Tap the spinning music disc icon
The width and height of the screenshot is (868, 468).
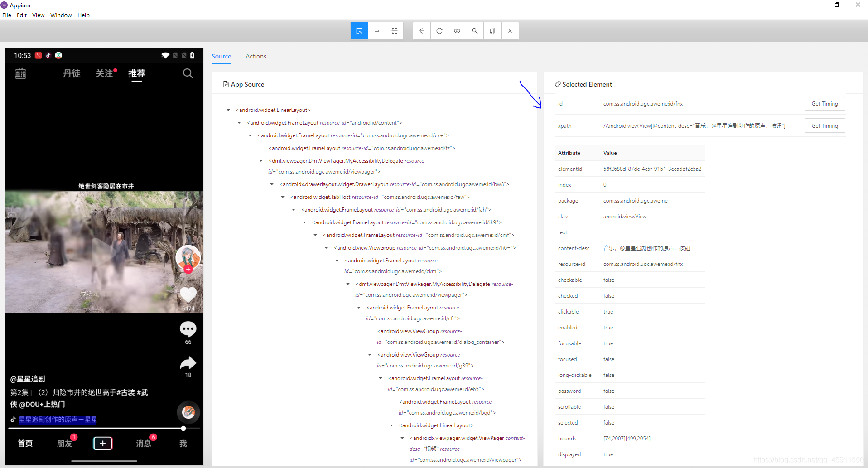coord(188,412)
